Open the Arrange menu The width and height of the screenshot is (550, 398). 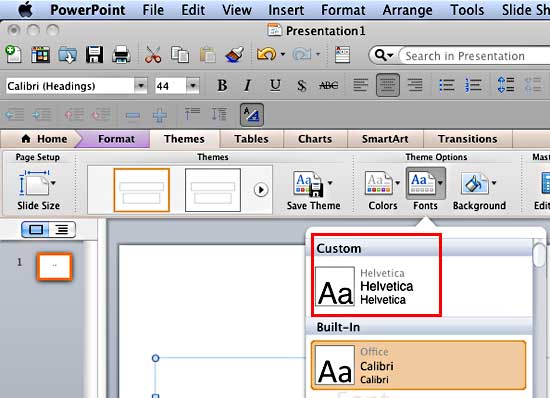point(408,10)
